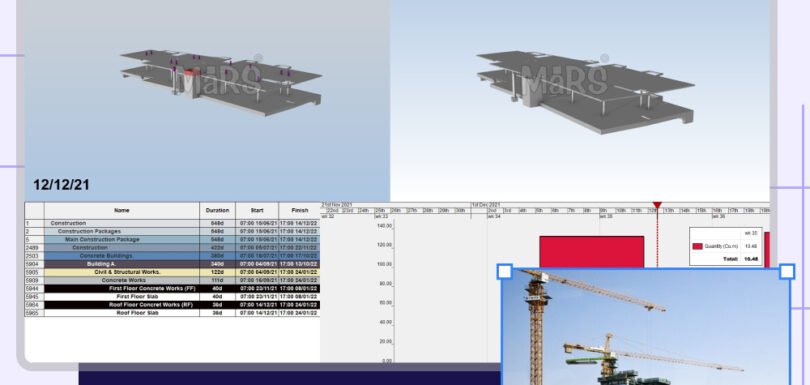The height and width of the screenshot is (385, 810).
Task: Click row ID 2503 cell
Action: [34, 256]
